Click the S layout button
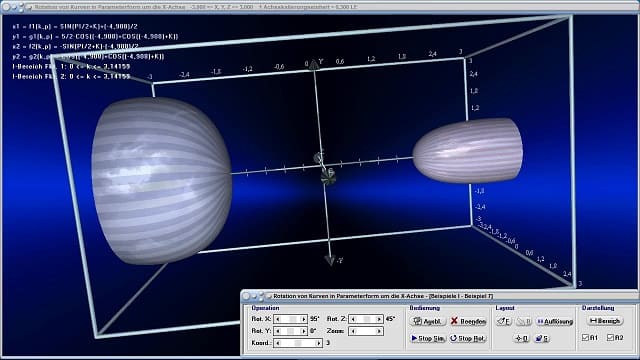 [x=542, y=338]
